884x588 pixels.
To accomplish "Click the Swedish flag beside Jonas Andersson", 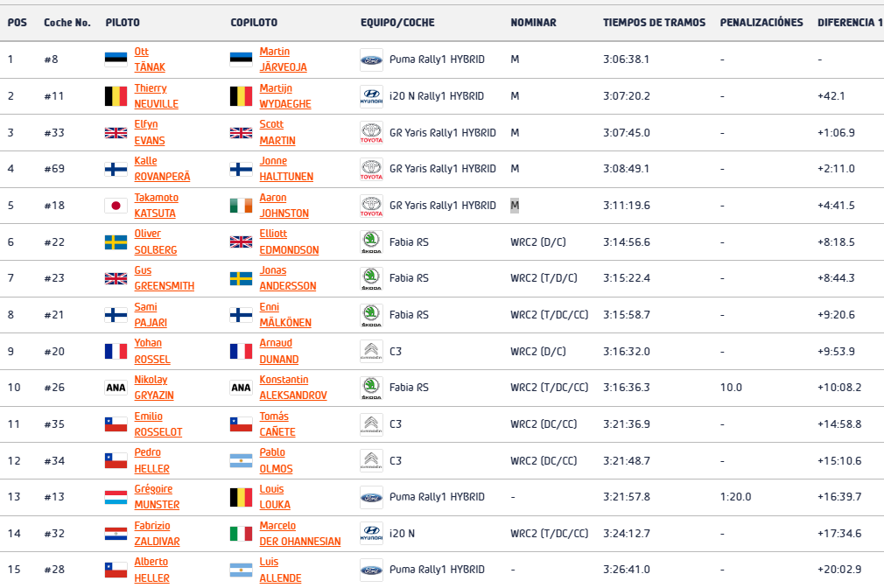I will 241,278.
